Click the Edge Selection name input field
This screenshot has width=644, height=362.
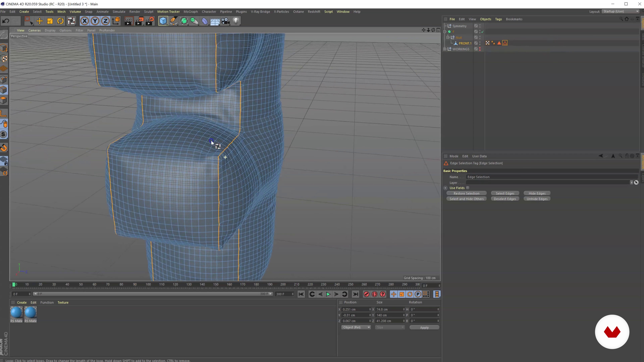point(552,177)
